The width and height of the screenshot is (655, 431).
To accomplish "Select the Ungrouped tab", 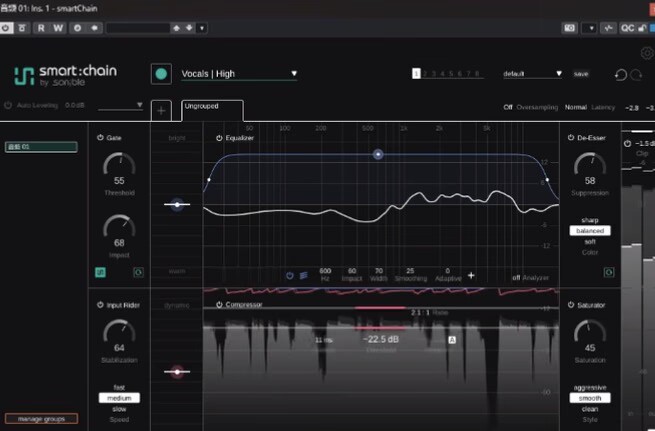I will pyautogui.click(x=213, y=110).
